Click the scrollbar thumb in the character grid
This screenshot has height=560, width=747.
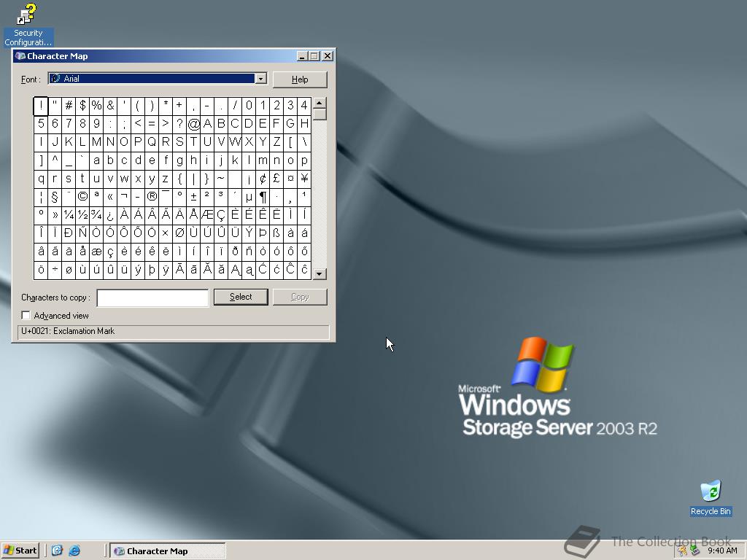point(320,114)
